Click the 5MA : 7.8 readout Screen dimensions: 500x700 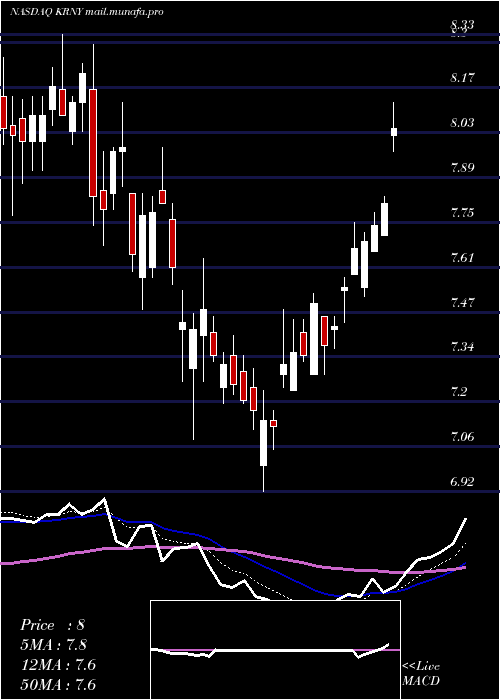point(53,645)
